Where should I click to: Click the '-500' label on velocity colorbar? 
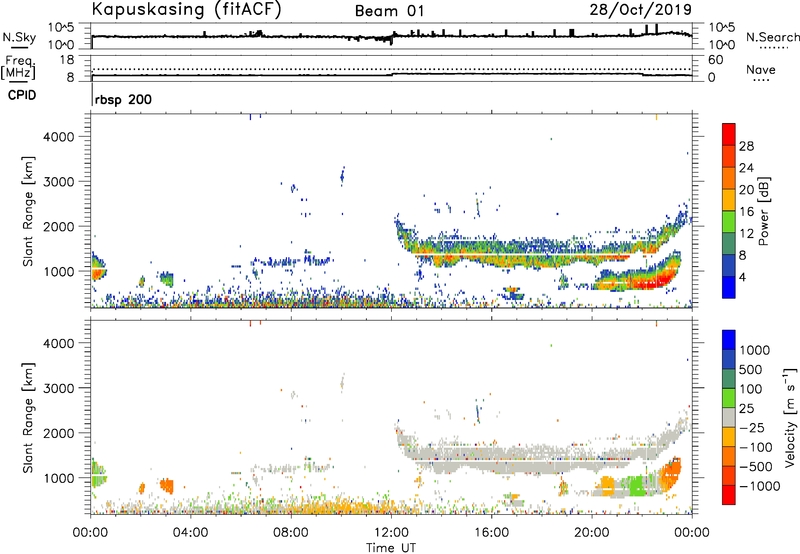click(x=756, y=467)
